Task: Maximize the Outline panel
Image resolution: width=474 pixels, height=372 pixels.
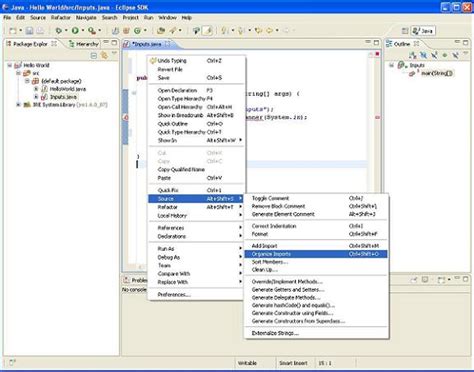Action: pyautogui.click(x=465, y=43)
